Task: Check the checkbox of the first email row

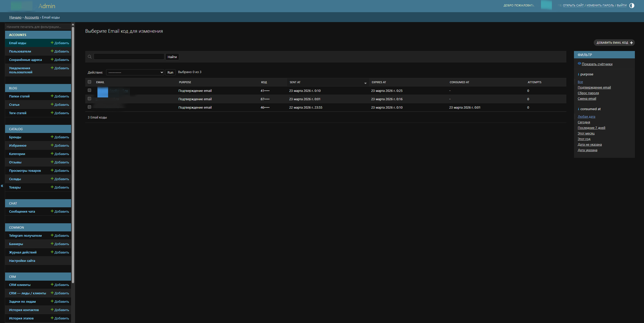Action: point(89,90)
